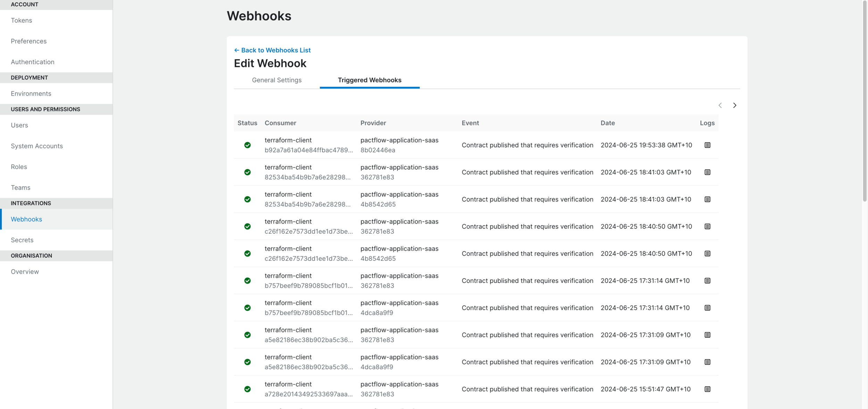Open logs for the 18:40:50 webhook with provider 4b8542d65
The image size is (868, 409).
[x=707, y=253]
